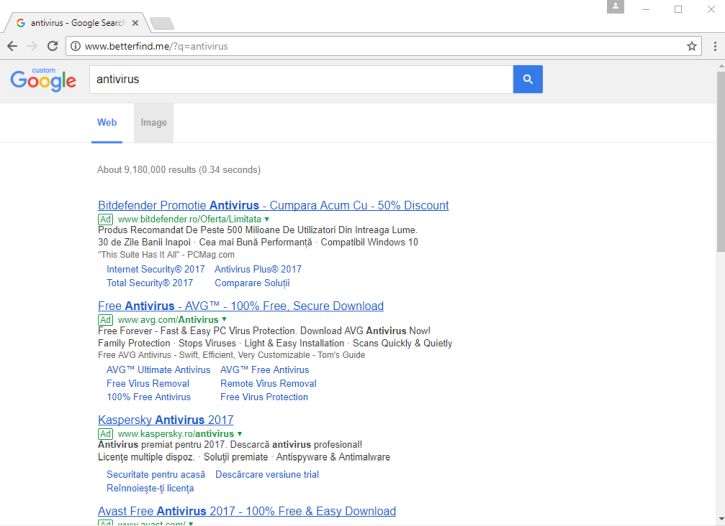Open the Free Antivirus AVG result title
This screenshot has height=526, width=725.
241,306
